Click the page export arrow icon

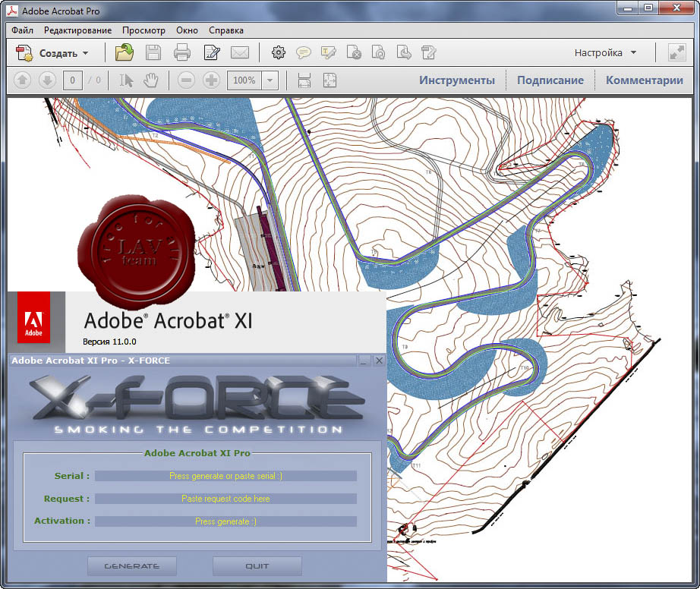(404, 52)
